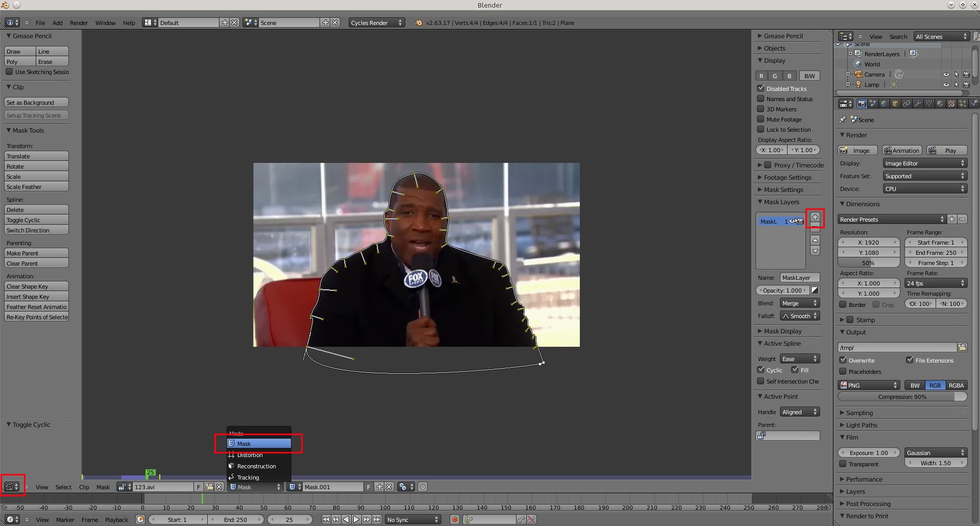Open the Material properties sphere icon
The image size is (980, 526).
pyautogui.click(x=940, y=104)
